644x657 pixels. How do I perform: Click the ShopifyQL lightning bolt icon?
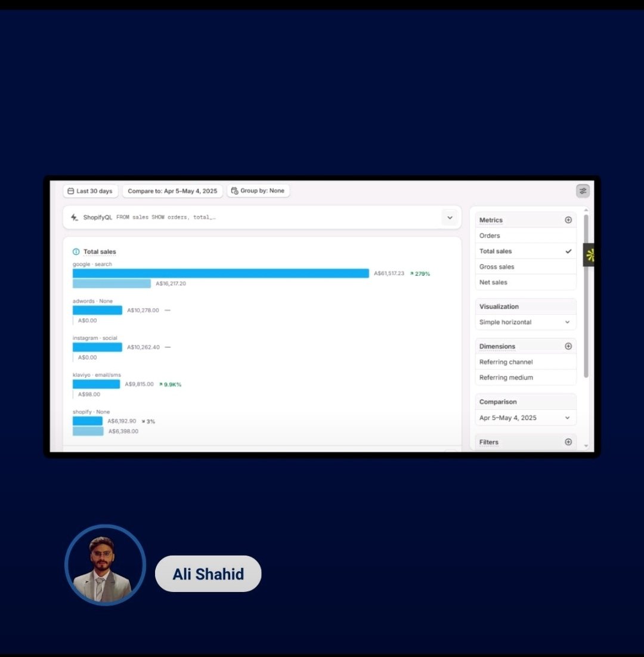pos(74,217)
